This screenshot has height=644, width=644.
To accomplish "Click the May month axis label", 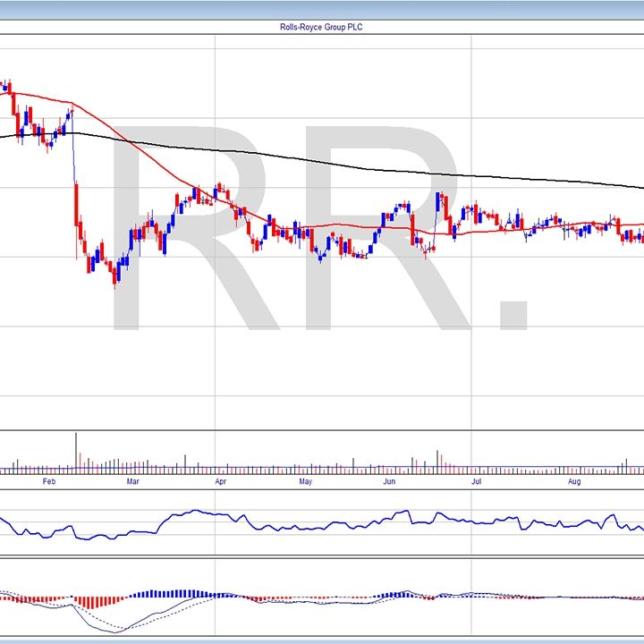I will point(305,482).
